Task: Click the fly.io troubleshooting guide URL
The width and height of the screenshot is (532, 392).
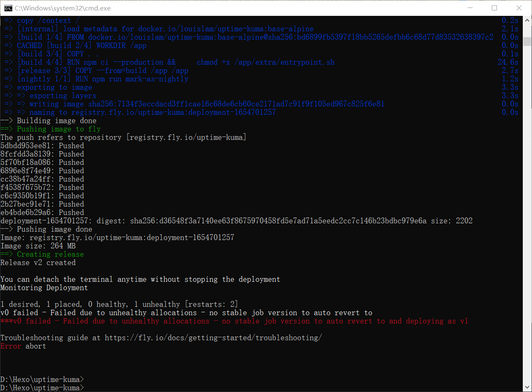Action: coord(214,338)
